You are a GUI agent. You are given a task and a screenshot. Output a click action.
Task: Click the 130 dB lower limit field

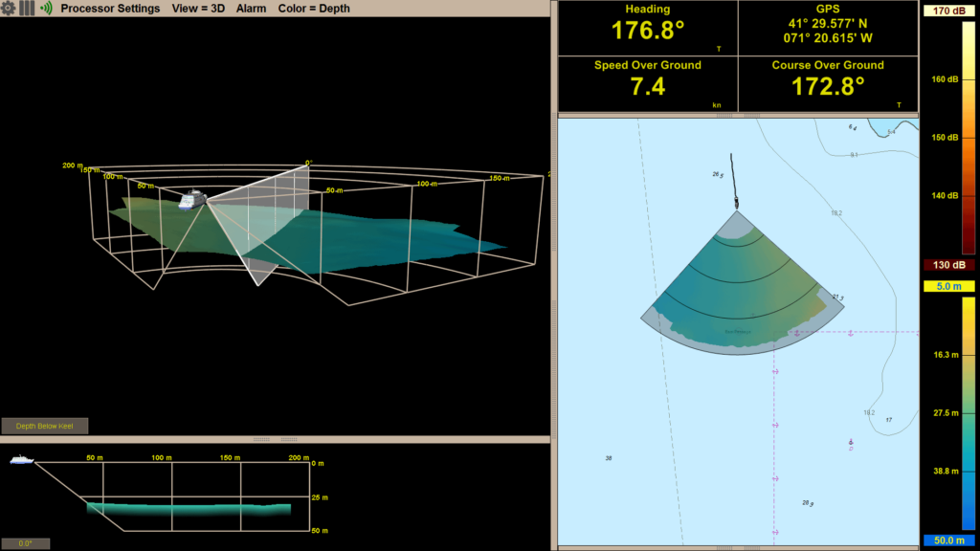pos(948,265)
